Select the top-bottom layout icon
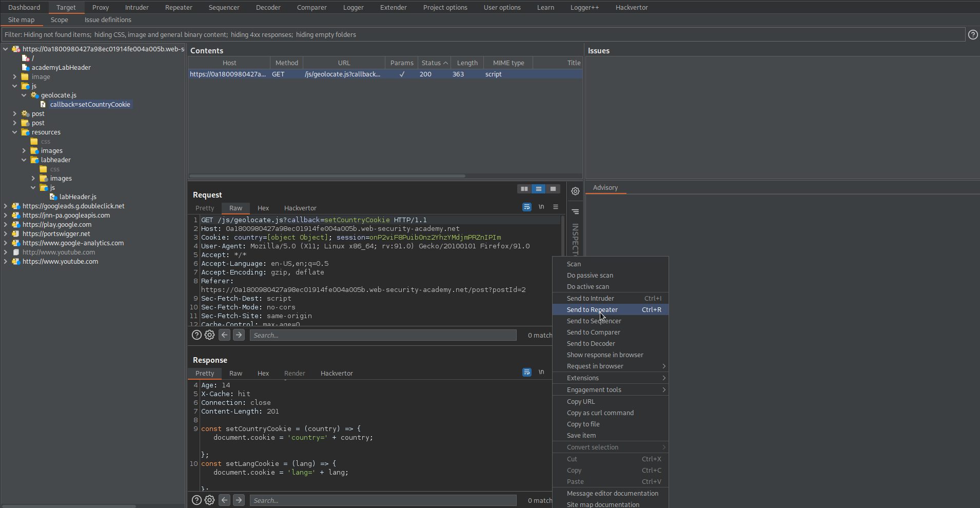Screen dimensions: 980x508 538,189
